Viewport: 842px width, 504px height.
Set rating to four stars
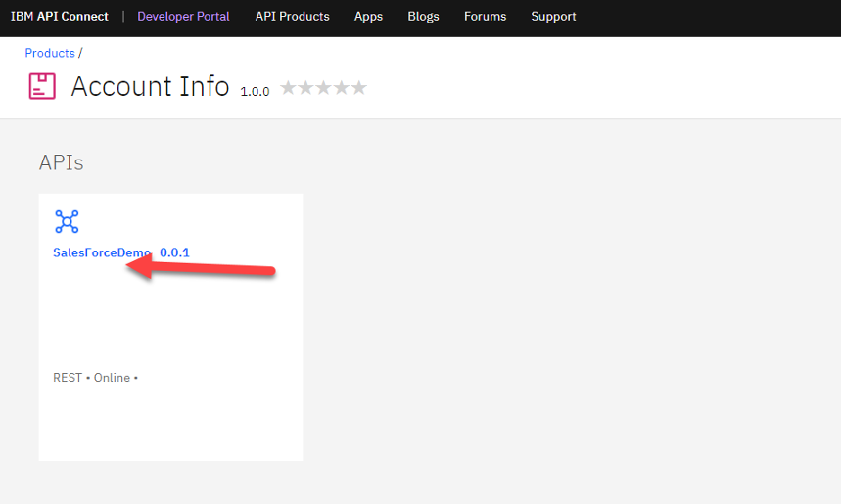point(342,88)
